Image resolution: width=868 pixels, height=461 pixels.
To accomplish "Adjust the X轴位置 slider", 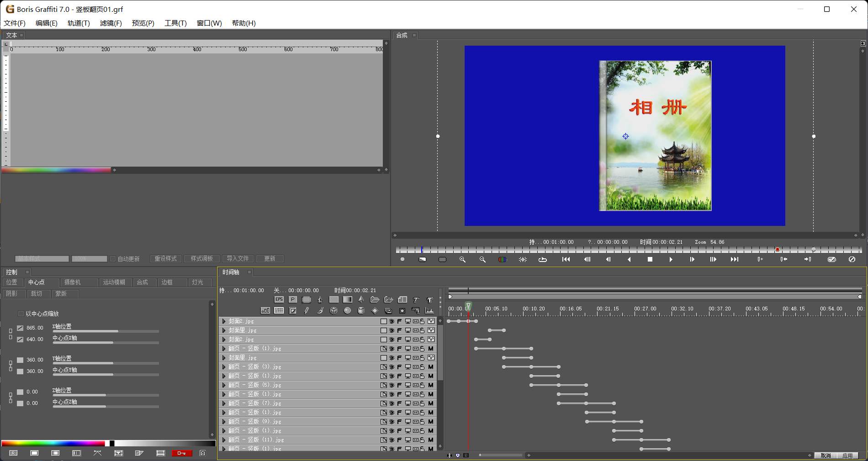I will (x=106, y=331).
